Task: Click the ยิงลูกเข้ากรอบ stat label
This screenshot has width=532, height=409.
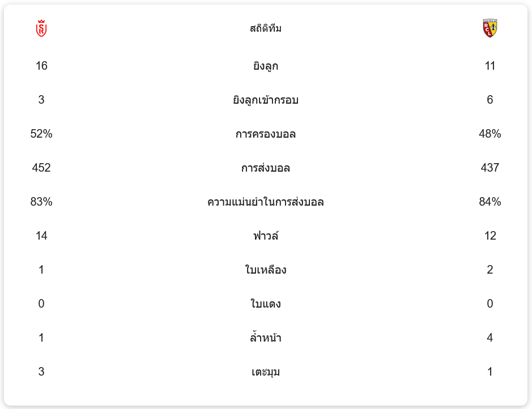Action: pyautogui.click(x=266, y=100)
